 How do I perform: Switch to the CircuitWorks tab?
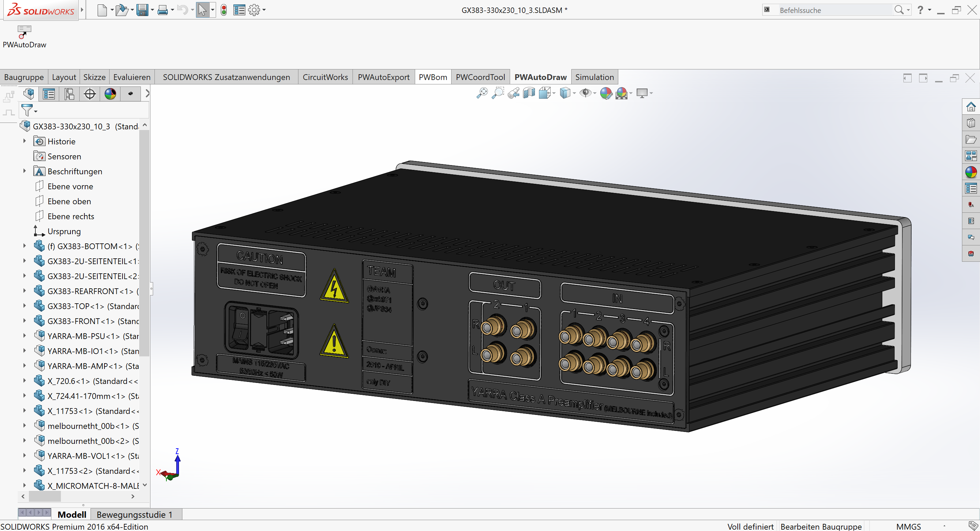pos(325,77)
